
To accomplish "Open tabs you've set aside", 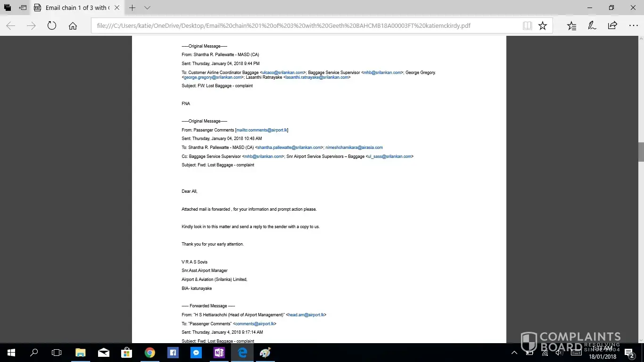I will click(x=7, y=8).
